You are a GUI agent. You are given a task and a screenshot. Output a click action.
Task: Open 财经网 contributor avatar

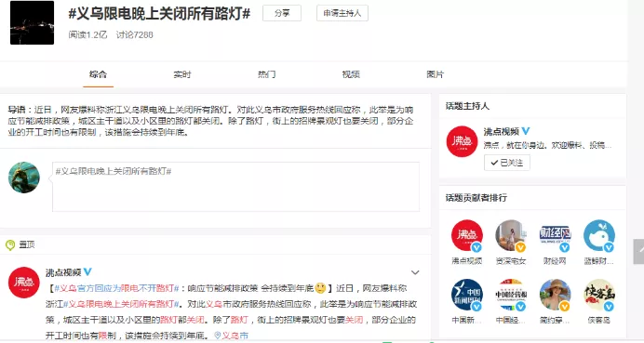point(555,235)
